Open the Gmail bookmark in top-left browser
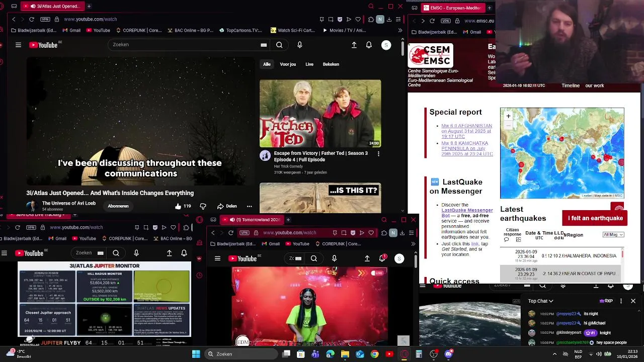The height and width of the screenshot is (362, 644). coord(71,30)
